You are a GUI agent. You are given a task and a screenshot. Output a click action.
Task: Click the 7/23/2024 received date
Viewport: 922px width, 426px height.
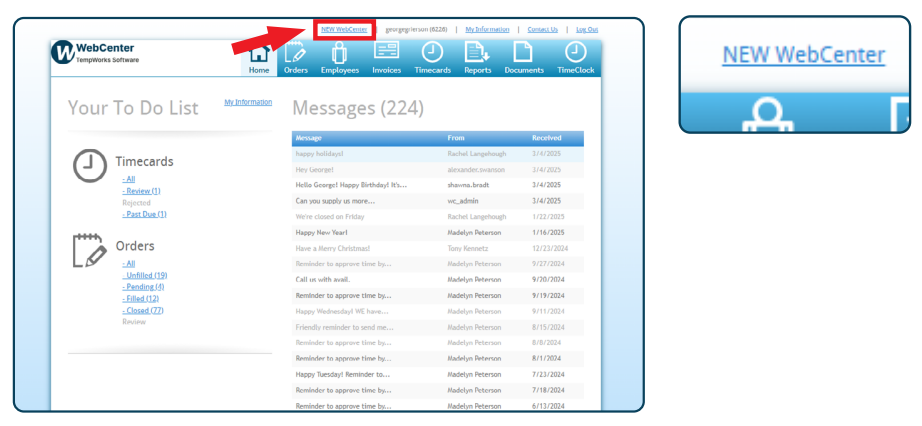[548, 374]
